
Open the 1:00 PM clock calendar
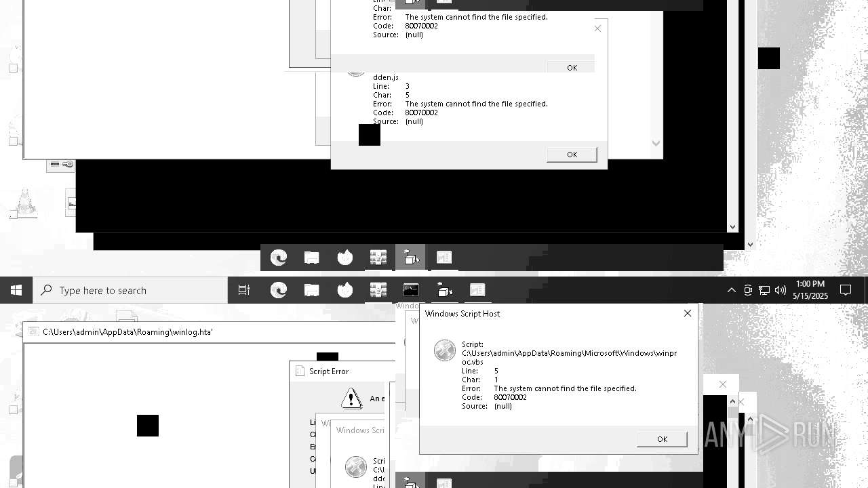click(x=810, y=290)
